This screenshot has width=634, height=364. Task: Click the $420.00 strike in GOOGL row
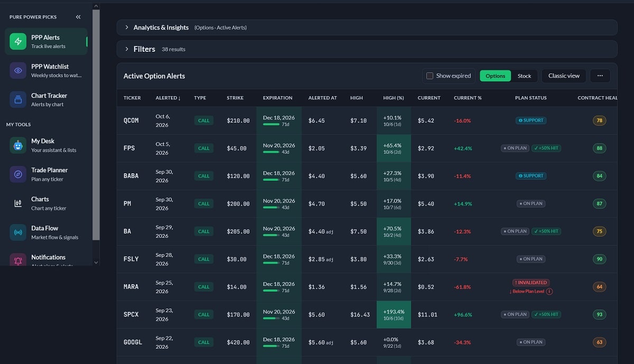pos(238,342)
